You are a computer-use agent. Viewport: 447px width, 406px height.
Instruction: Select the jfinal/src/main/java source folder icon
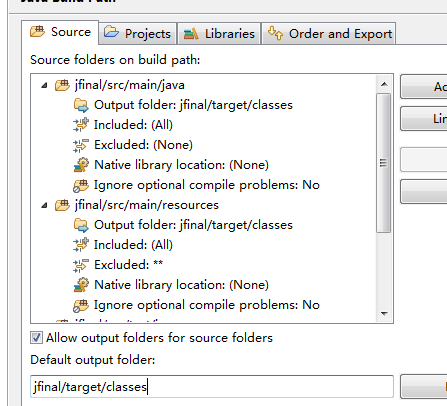point(62,85)
